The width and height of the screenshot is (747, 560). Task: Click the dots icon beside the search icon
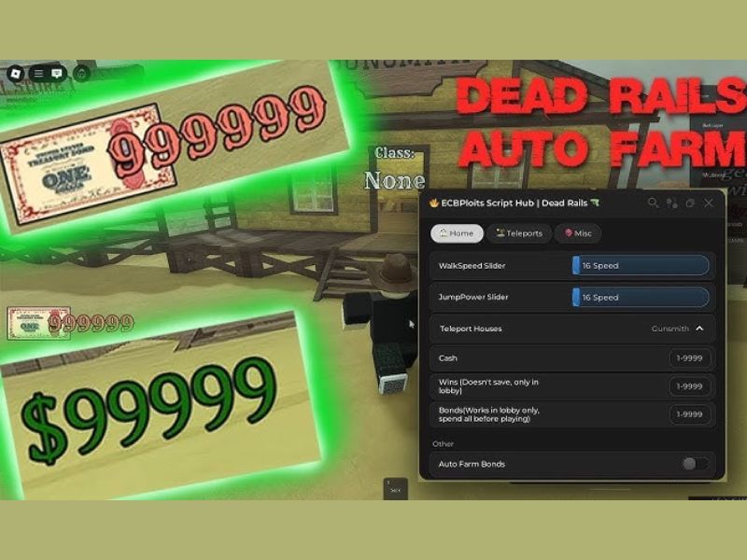coord(671,202)
